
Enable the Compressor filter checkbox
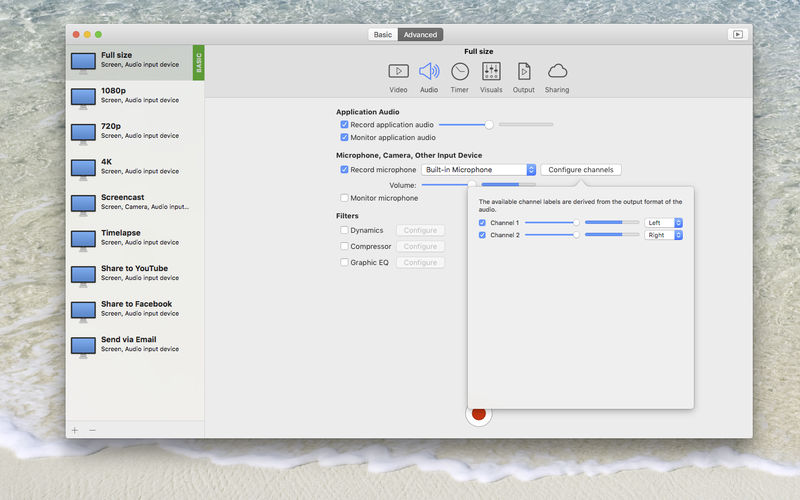pos(344,246)
